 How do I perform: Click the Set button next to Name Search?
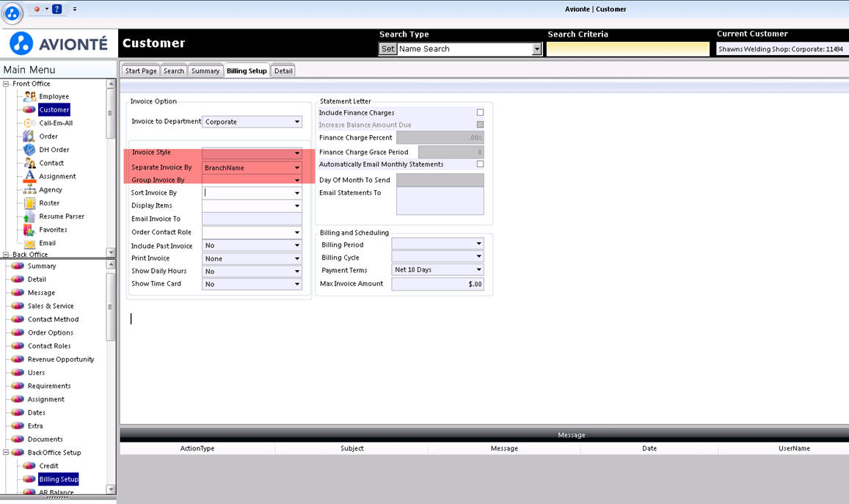(x=387, y=48)
